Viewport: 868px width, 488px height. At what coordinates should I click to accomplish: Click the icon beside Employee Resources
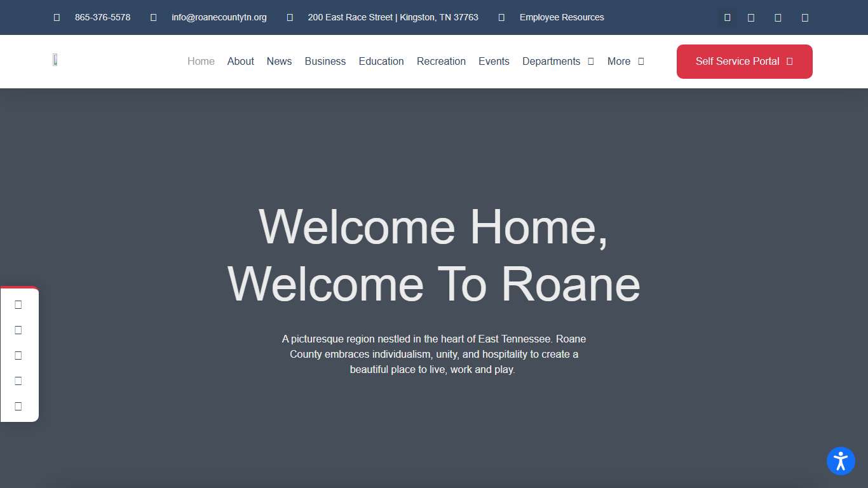click(x=501, y=17)
